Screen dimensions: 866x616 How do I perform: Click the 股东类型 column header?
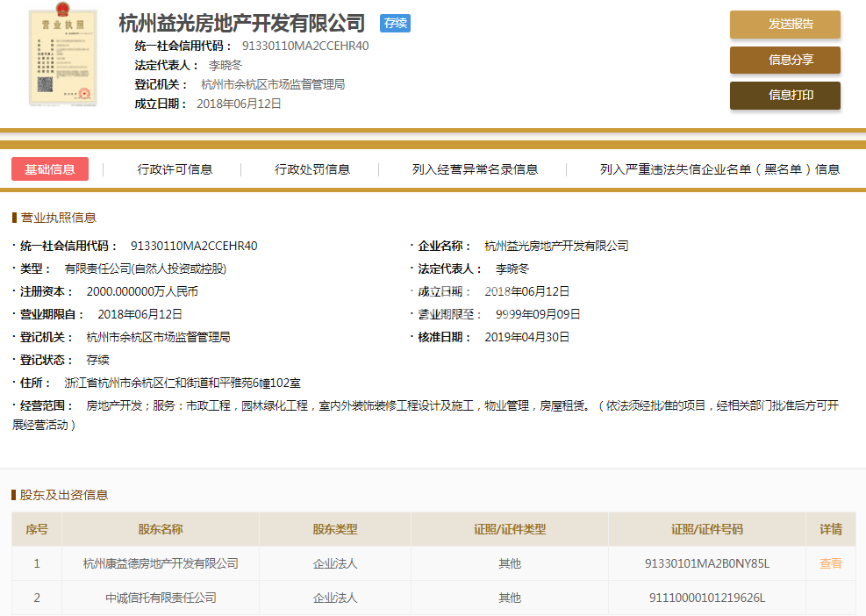point(334,529)
